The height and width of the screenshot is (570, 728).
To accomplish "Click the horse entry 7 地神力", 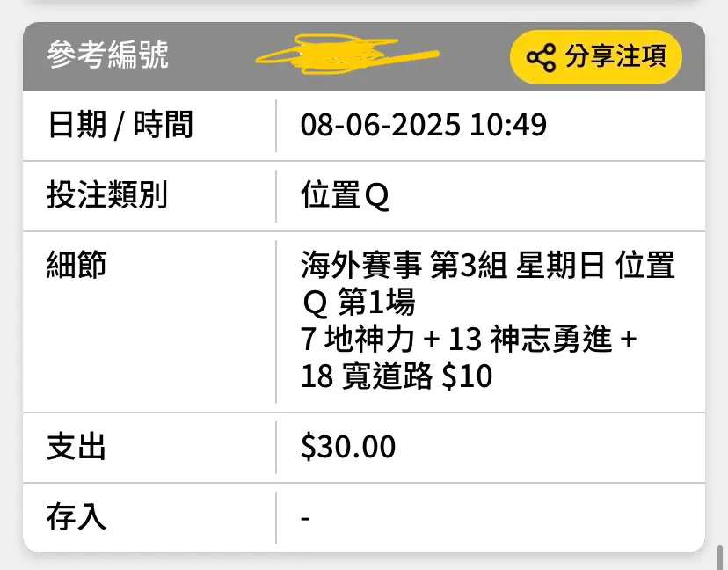I will click(x=357, y=340).
